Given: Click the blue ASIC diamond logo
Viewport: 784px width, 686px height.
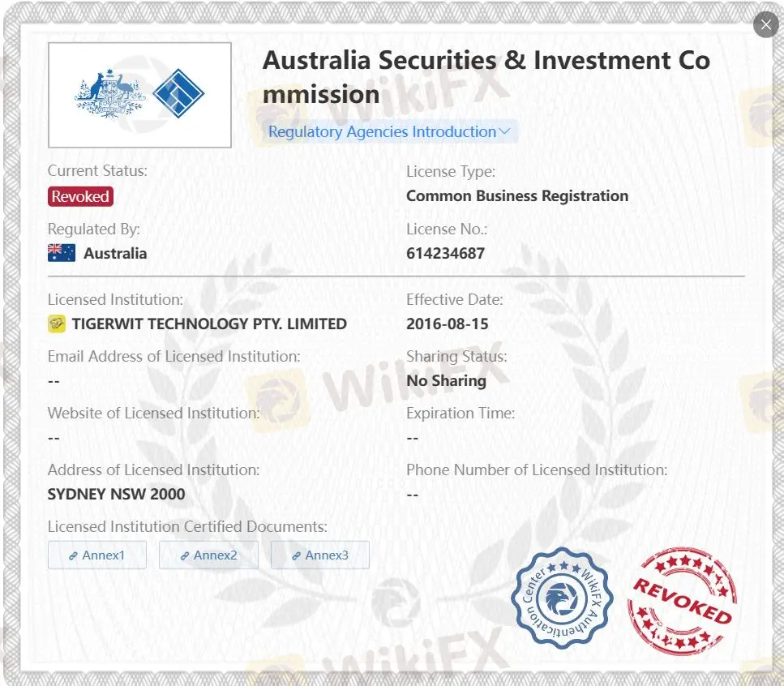Looking at the screenshot, I should pyautogui.click(x=178, y=93).
